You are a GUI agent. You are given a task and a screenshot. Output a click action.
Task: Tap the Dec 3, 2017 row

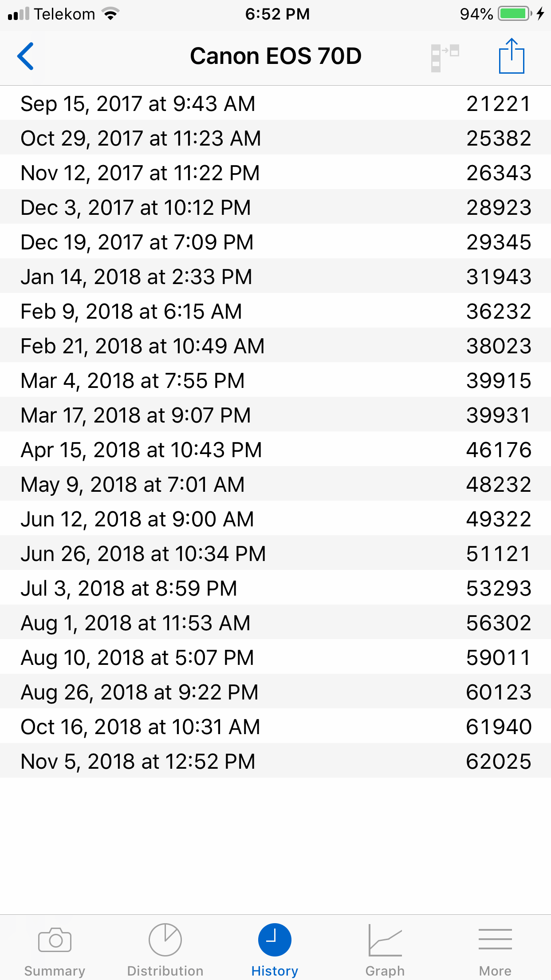[x=275, y=207]
